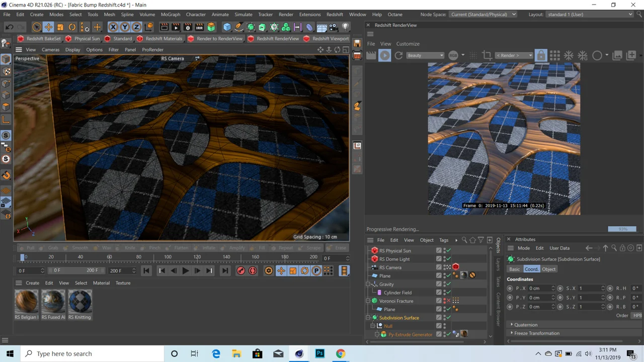Choose the Live Selection tool
The image size is (644, 362).
coord(37,27)
